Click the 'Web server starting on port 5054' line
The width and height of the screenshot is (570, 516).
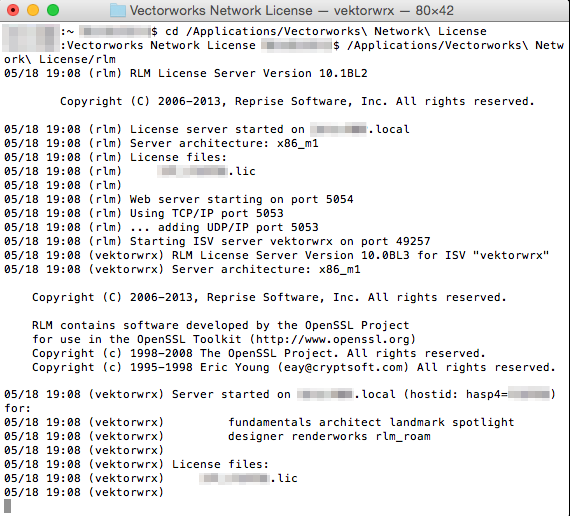point(178,199)
